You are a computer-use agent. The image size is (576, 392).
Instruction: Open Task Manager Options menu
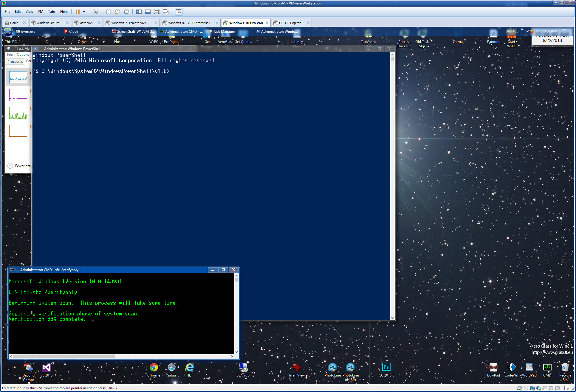23,55
